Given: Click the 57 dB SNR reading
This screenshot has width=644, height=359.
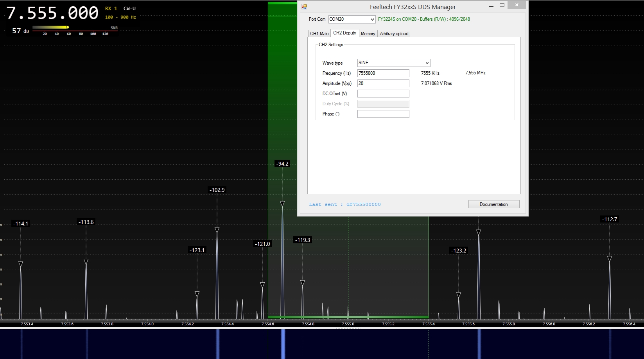Looking at the screenshot, I should tap(20, 31).
